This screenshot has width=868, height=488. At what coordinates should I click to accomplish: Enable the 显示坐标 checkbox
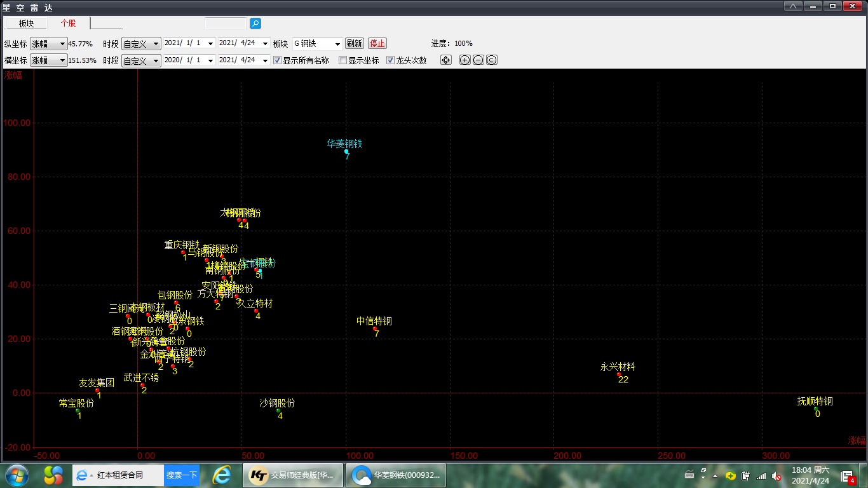point(343,60)
